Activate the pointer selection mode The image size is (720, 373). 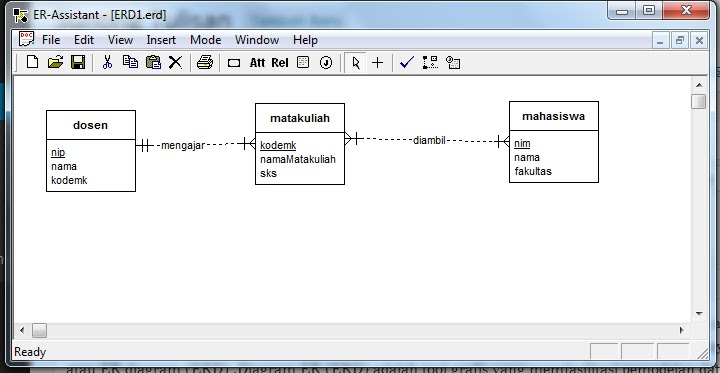[x=355, y=63]
